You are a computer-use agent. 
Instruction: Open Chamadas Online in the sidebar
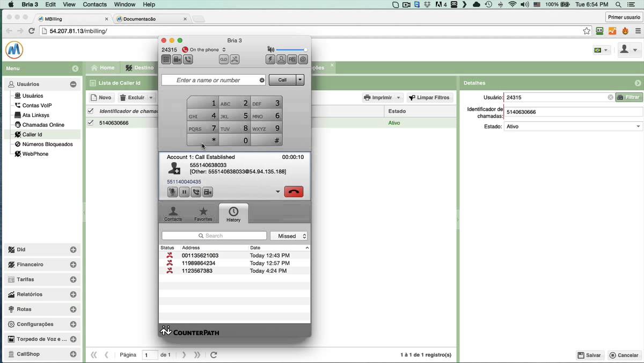click(x=43, y=125)
